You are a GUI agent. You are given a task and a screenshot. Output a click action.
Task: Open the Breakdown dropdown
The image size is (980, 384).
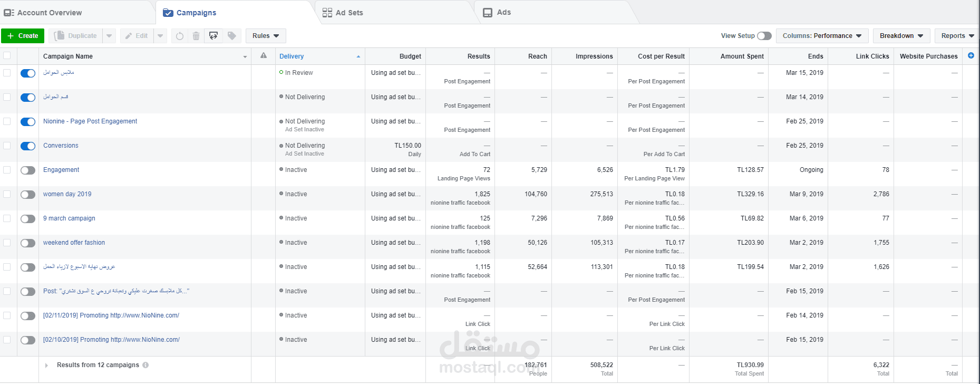tap(901, 36)
